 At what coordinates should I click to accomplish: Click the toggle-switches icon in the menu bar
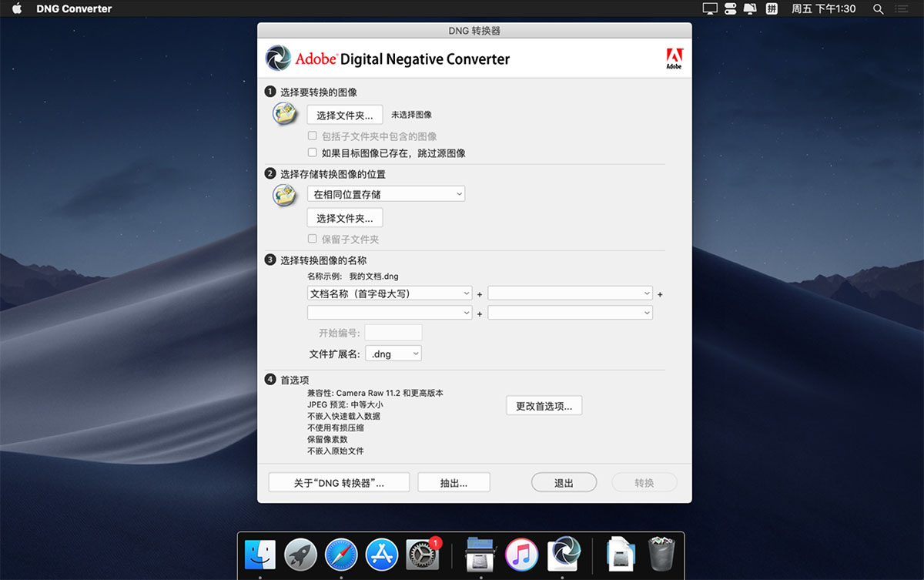(x=730, y=8)
